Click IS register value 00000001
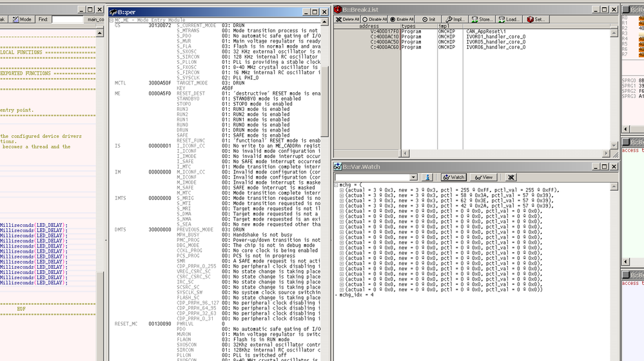This screenshot has height=361, width=644. pos(160,146)
